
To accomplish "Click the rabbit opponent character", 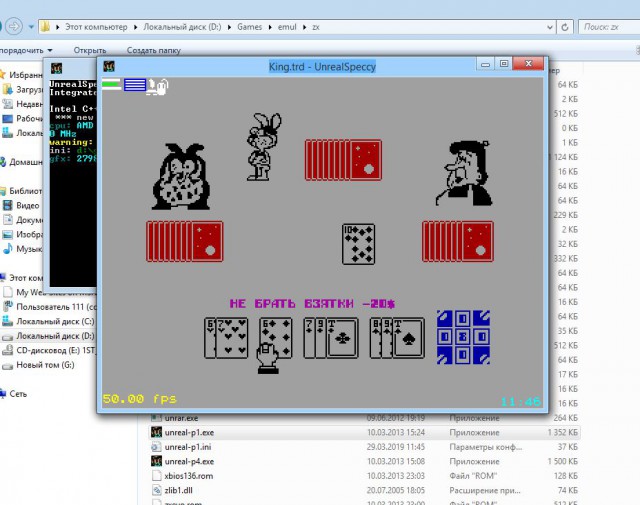I will tap(264, 147).
